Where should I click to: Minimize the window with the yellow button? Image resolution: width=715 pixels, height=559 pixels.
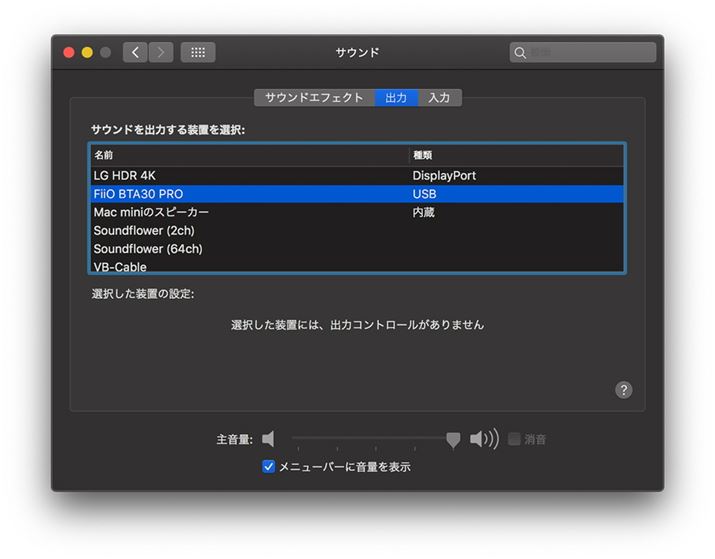point(87,52)
